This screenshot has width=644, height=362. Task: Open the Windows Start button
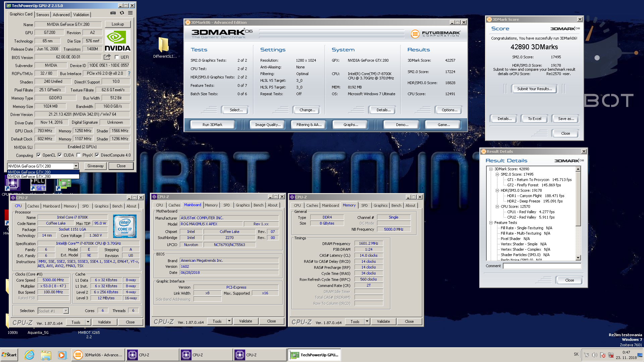(x=9, y=355)
